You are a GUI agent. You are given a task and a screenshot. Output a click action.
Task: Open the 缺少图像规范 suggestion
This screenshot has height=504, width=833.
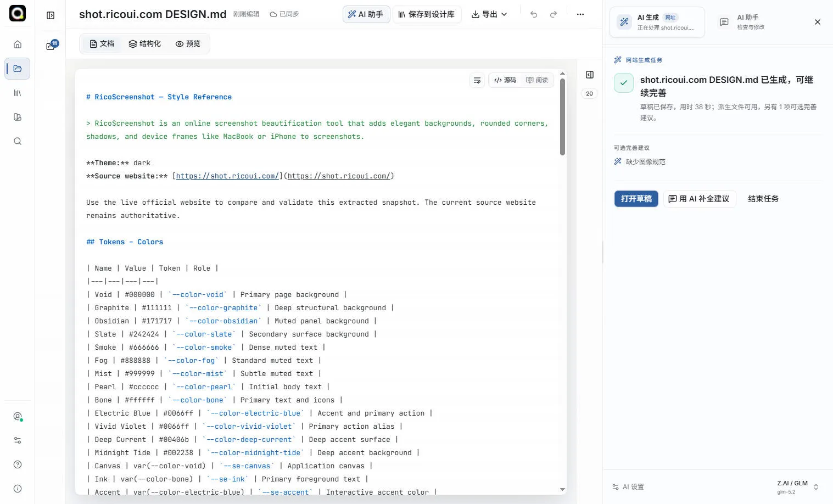[x=640, y=162]
